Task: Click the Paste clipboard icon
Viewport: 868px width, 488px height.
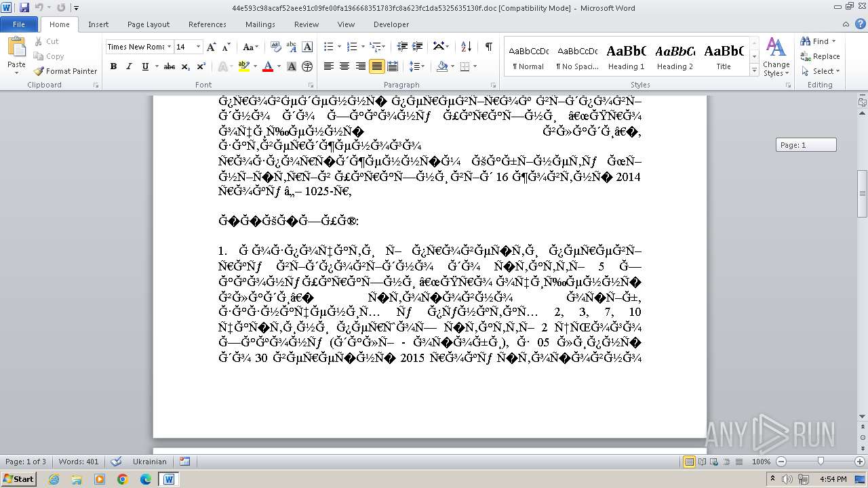Action: click(x=16, y=47)
